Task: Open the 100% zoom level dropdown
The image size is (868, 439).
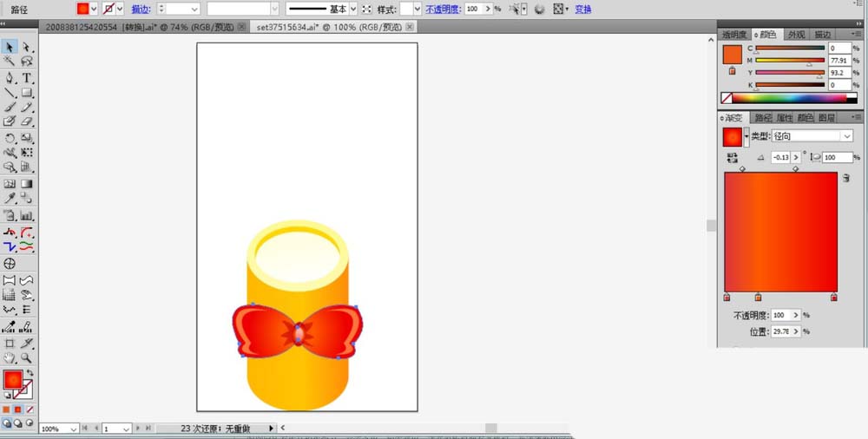Action: click(x=74, y=429)
